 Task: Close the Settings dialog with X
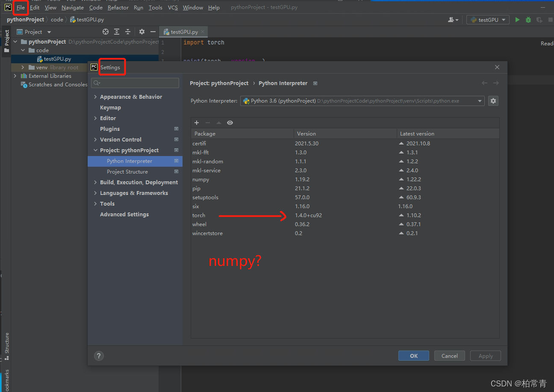coord(497,67)
